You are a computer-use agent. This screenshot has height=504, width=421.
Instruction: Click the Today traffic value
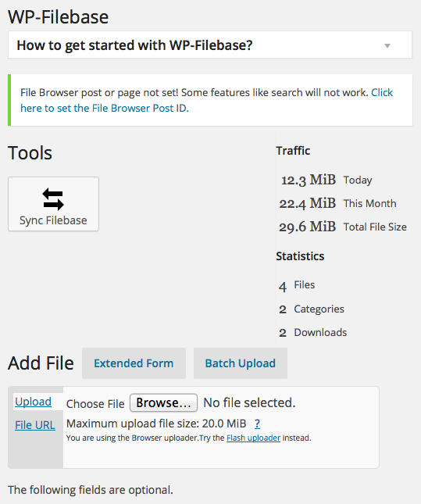309,180
